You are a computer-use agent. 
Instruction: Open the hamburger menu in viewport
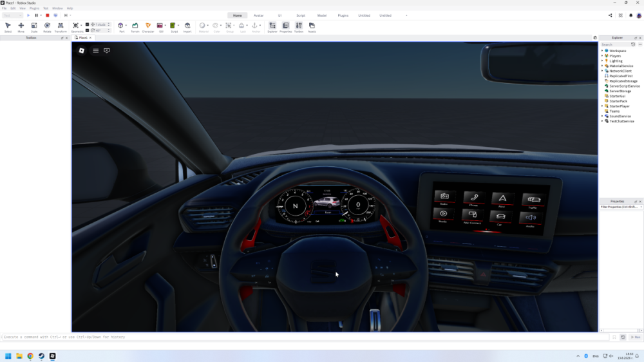click(x=96, y=50)
